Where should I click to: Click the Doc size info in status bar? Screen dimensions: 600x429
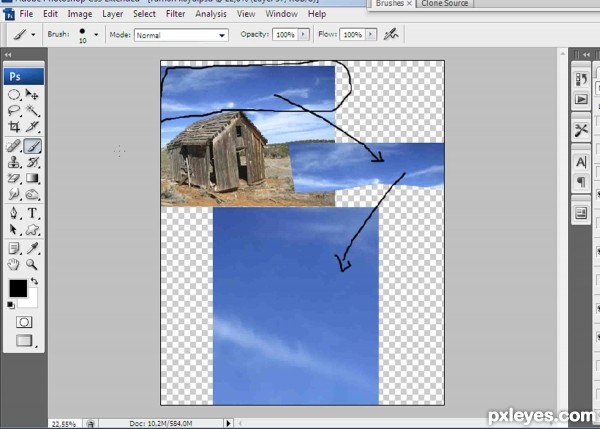(x=161, y=423)
